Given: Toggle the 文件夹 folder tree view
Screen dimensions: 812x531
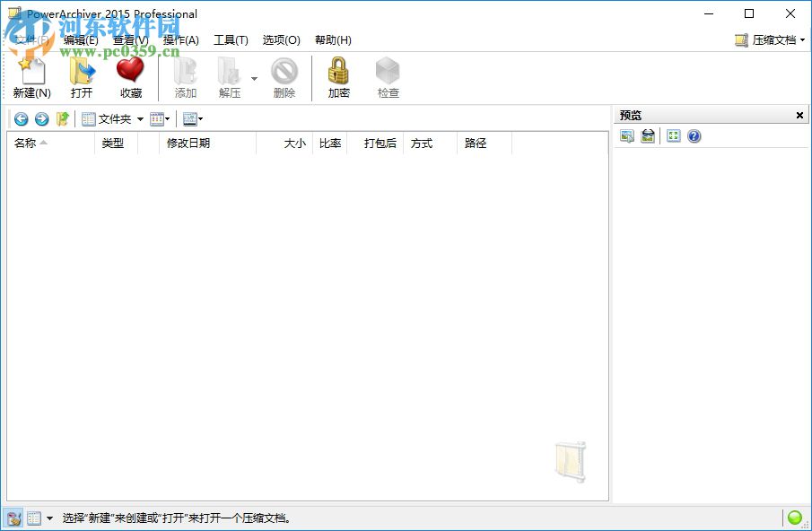Looking at the screenshot, I should [106, 118].
